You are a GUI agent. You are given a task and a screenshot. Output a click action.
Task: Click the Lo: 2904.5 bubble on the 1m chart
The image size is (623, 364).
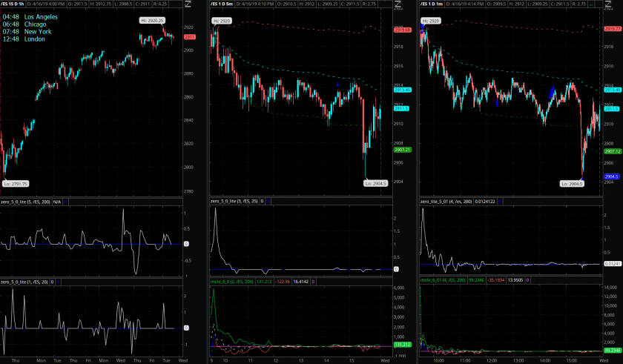point(575,182)
